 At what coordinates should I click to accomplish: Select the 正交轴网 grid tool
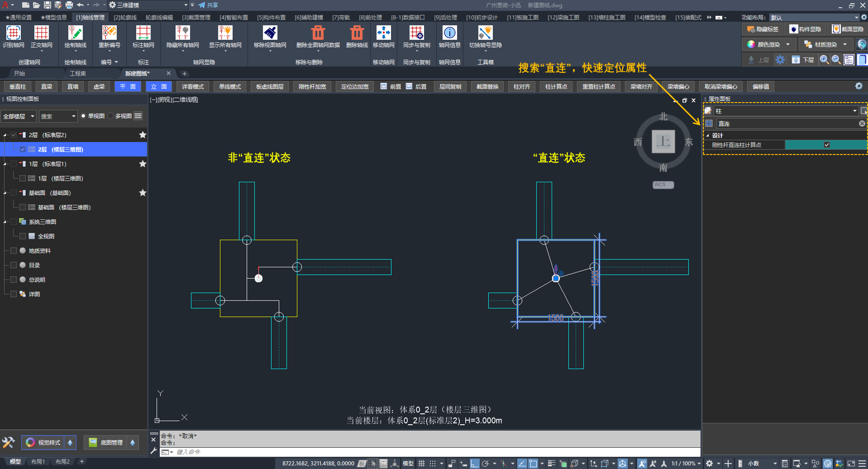point(41,33)
